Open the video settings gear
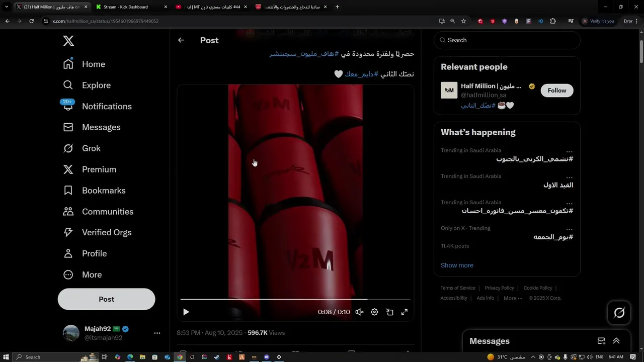Viewport: 644px width, 362px height. (x=374, y=312)
